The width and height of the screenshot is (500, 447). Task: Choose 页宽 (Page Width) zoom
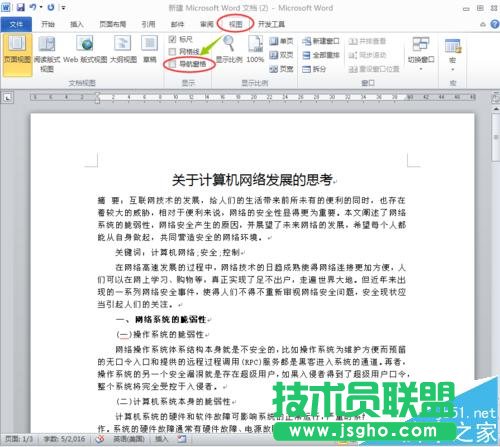pyautogui.click(x=281, y=69)
